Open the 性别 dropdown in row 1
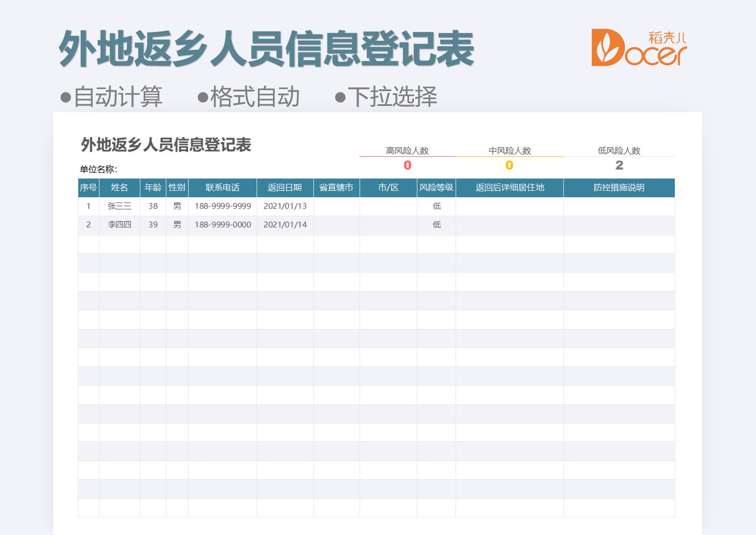The image size is (756, 535). (178, 206)
